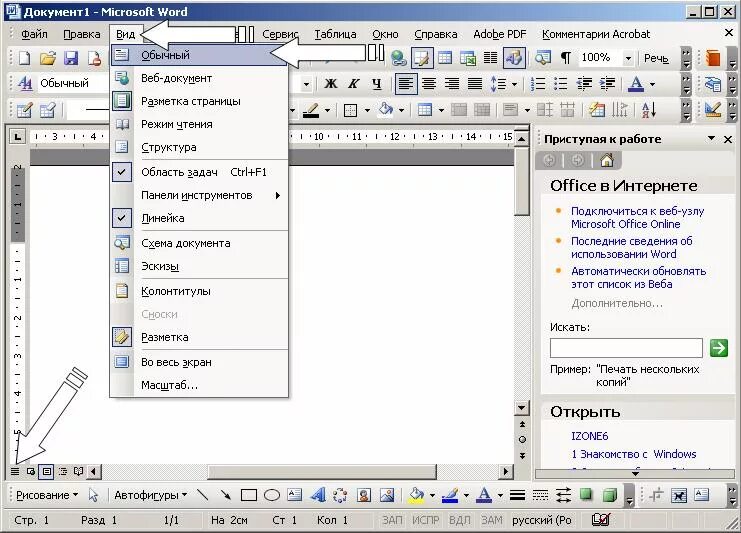Image resolution: width=741 pixels, height=533 pixels.
Task: Open the Обычный style combo box
Action: click(x=73, y=84)
